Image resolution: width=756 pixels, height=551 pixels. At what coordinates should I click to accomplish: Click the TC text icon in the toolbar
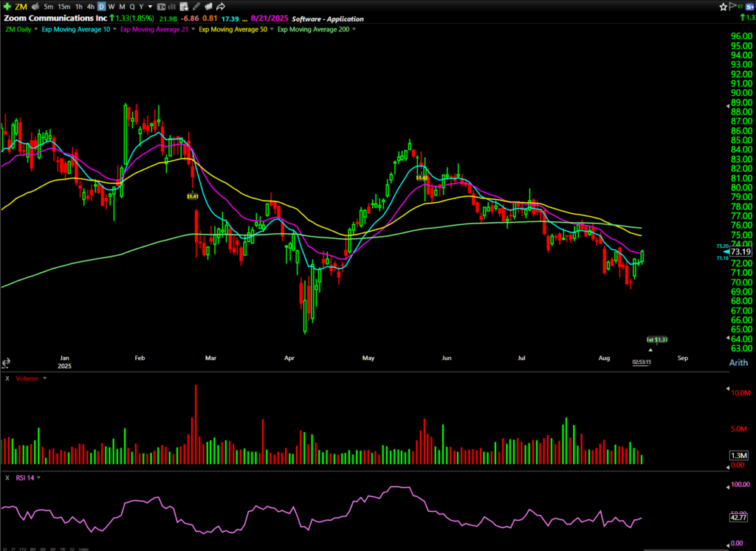(x=162, y=7)
